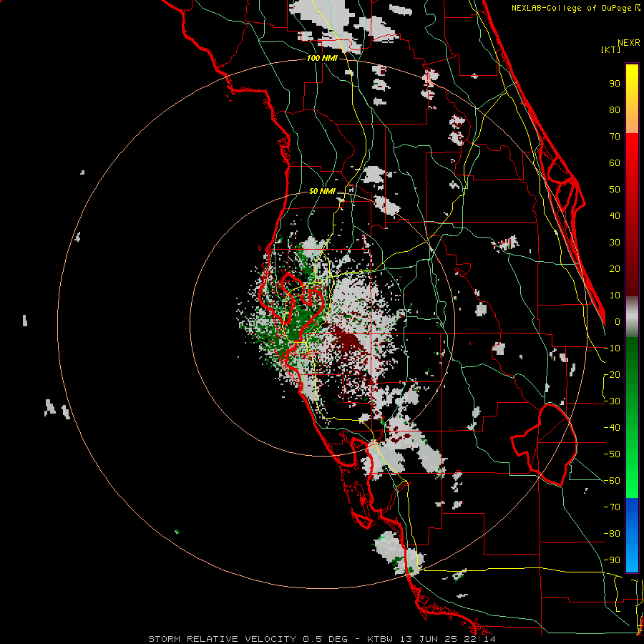The height and width of the screenshot is (644, 644).
Task: Click the 20 value on the velocity scale
Action: 615,269
